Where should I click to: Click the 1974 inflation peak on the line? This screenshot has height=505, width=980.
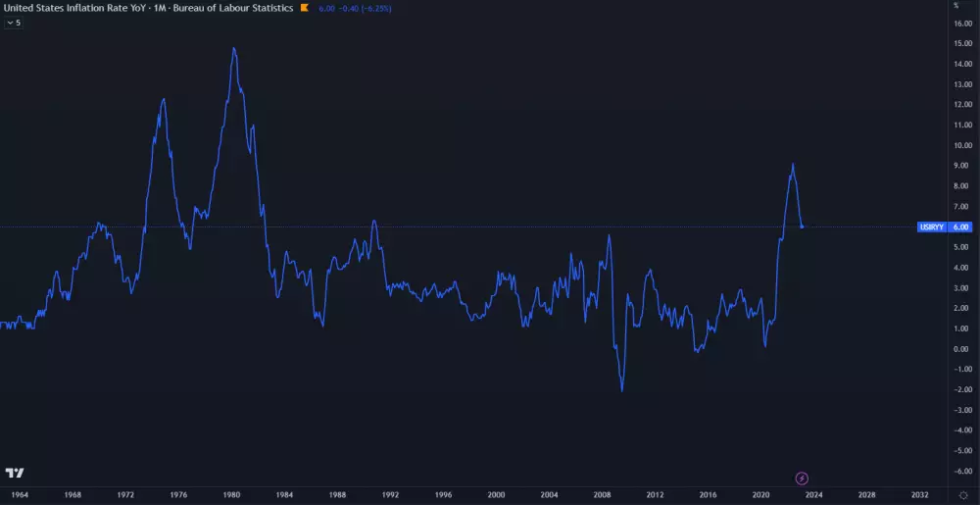click(x=163, y=99)
